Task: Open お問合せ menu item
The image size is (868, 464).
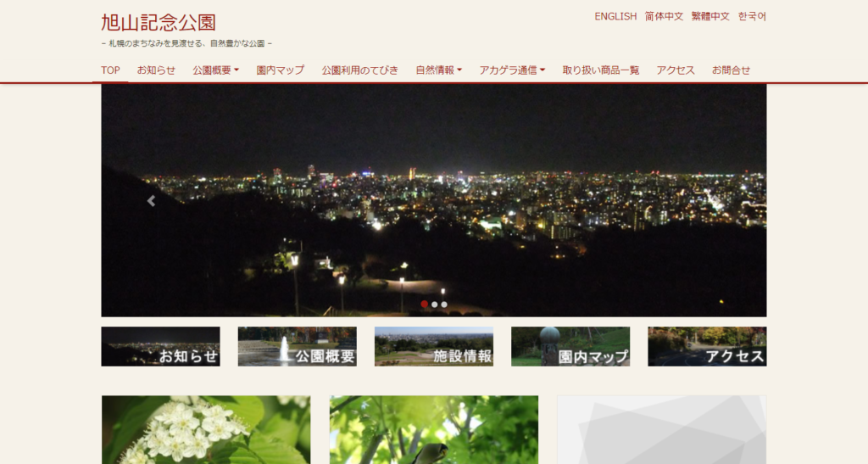Action: 731,70
